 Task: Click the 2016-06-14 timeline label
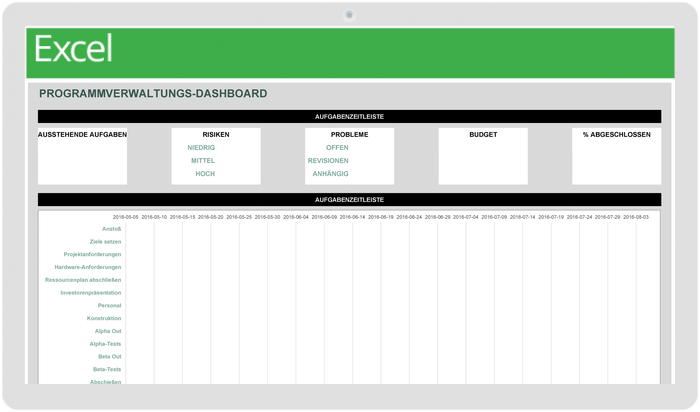point(352,217)
